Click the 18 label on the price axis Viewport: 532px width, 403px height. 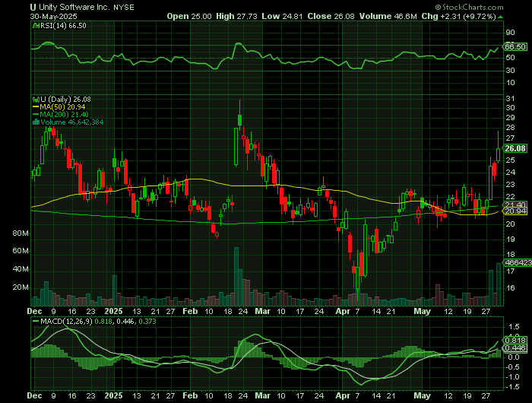click(510, 255)
